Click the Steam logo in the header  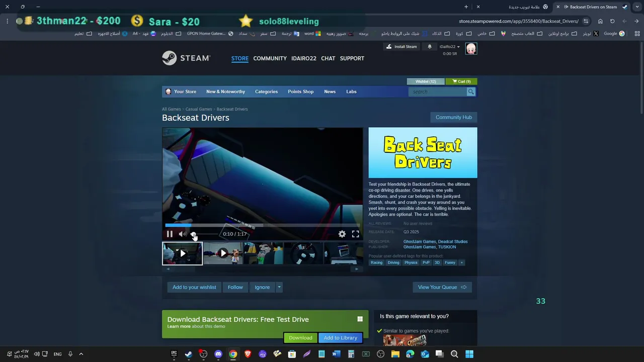coord(186,58)
